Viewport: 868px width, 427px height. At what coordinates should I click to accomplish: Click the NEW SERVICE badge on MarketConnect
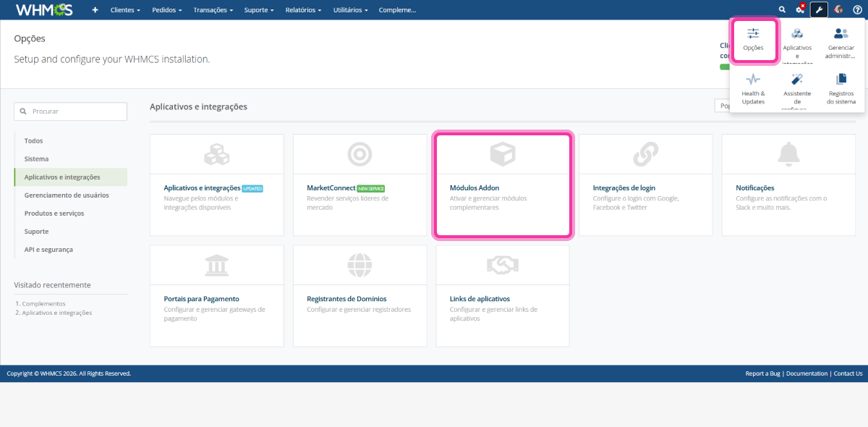tap(370, 188)
